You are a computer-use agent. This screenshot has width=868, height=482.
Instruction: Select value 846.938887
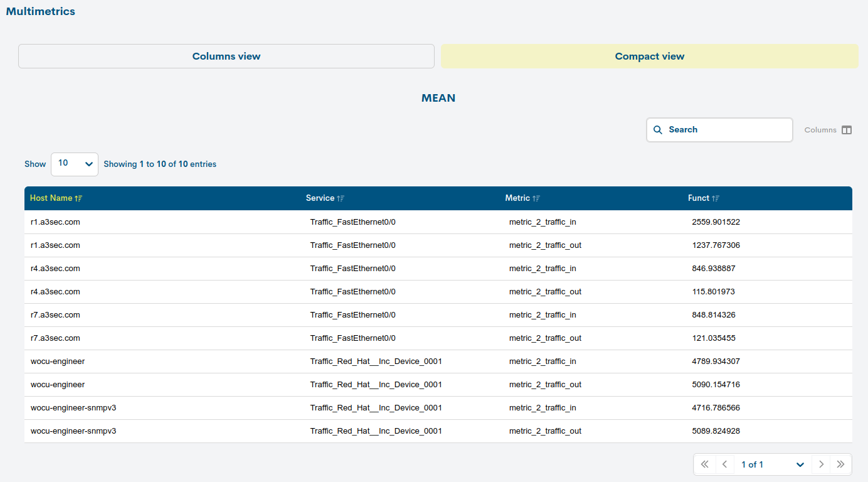tap(714, 269)
